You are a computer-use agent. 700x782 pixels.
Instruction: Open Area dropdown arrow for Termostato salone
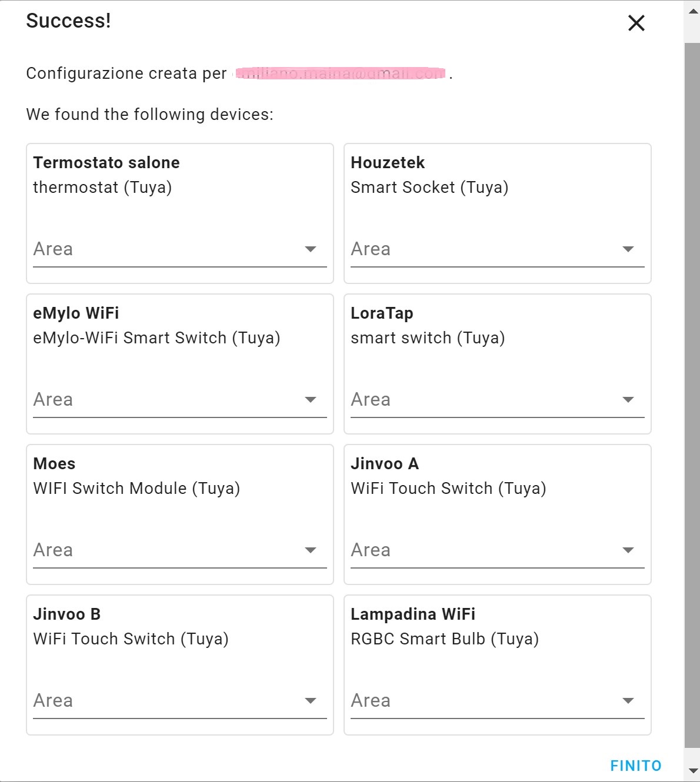(311, 249)
